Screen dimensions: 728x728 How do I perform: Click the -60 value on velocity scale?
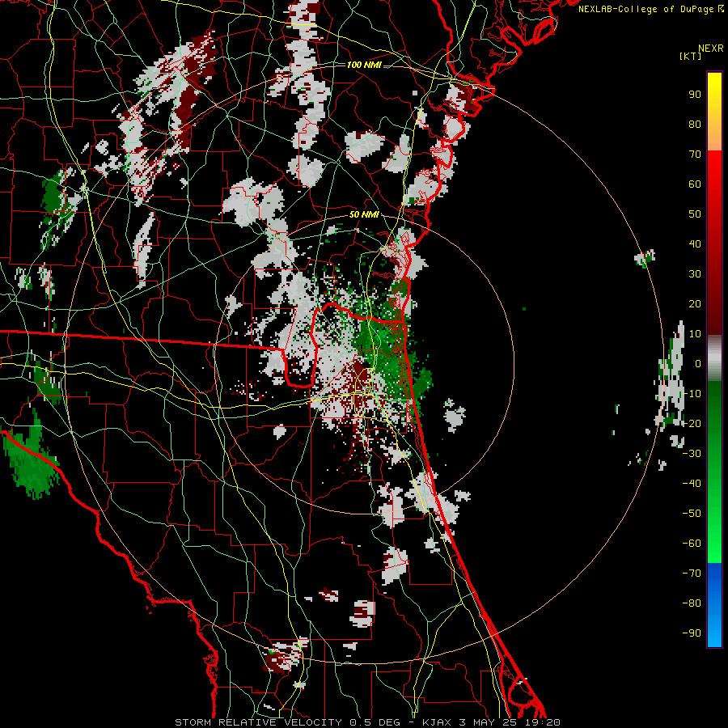point(692,544)
